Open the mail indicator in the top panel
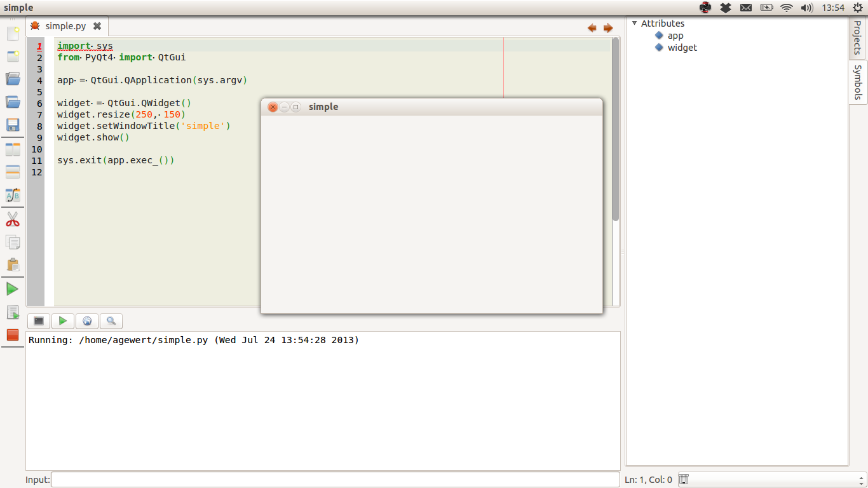The width and height of the screenshot is (868, 488). tap(746, 8)
